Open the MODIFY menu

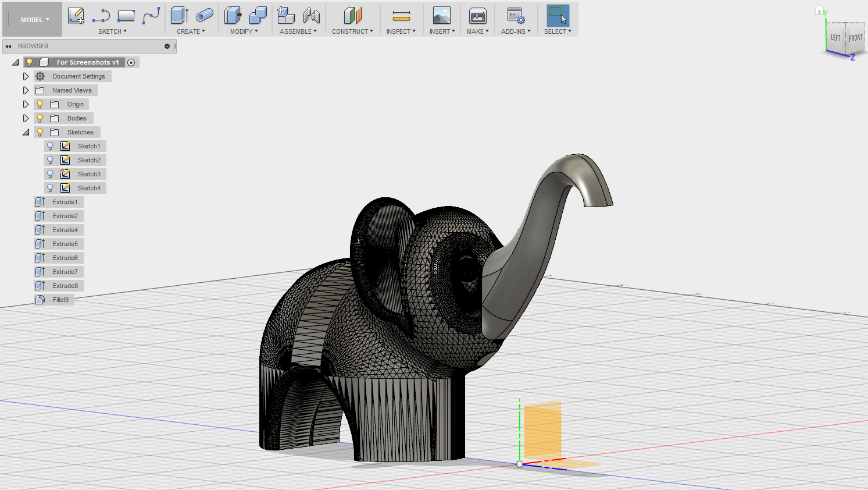[x=244, y=31]
